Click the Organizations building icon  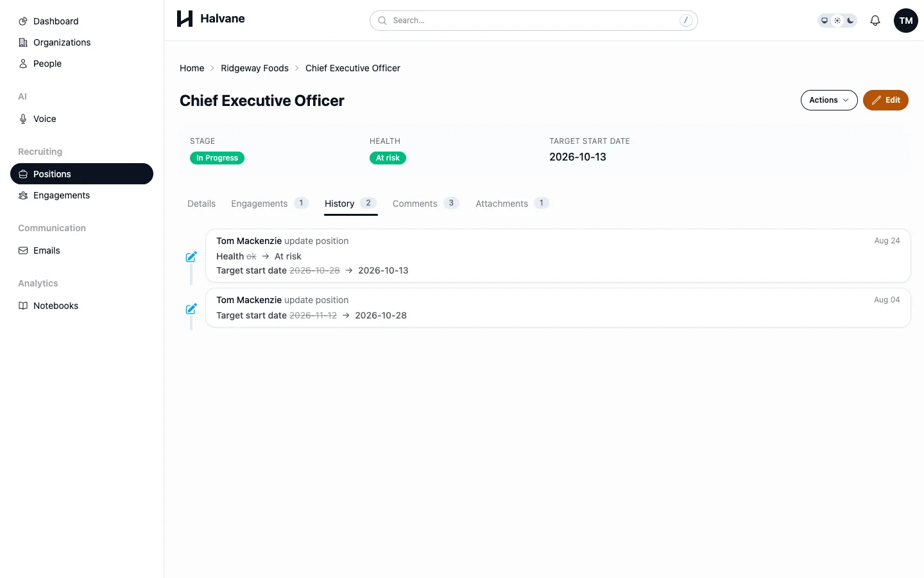point(23,42)
